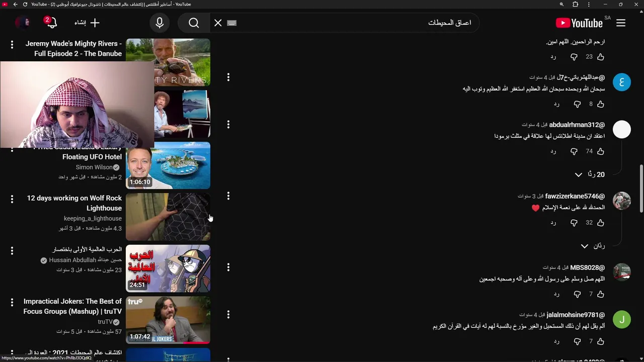Viewport: 644px width, 362px height.
Task: Like the comment with 23 likes
Action: [x=600, y=57]
